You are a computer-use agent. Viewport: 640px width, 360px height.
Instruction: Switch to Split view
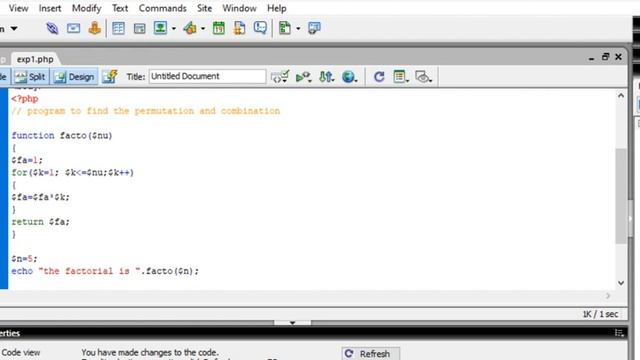pyautogui.click(x=31, y=77)
